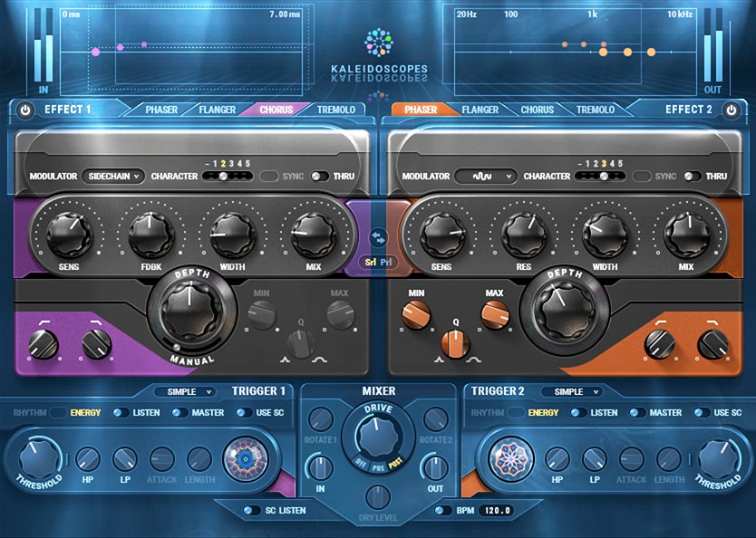Viewport: 756px width, 538px height.
Task: Select the Phaser tab in Effect 1
Action: pyautogui.click(x=161, y=110)
